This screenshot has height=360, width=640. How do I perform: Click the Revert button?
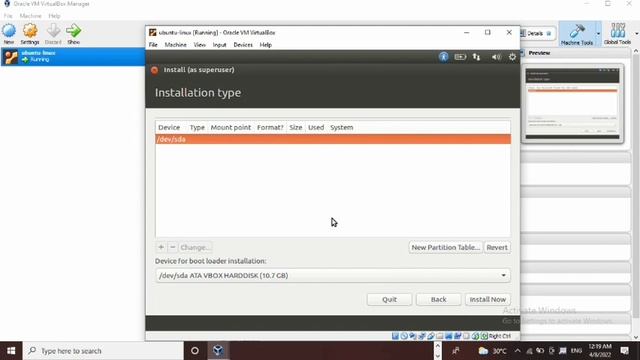497,247
